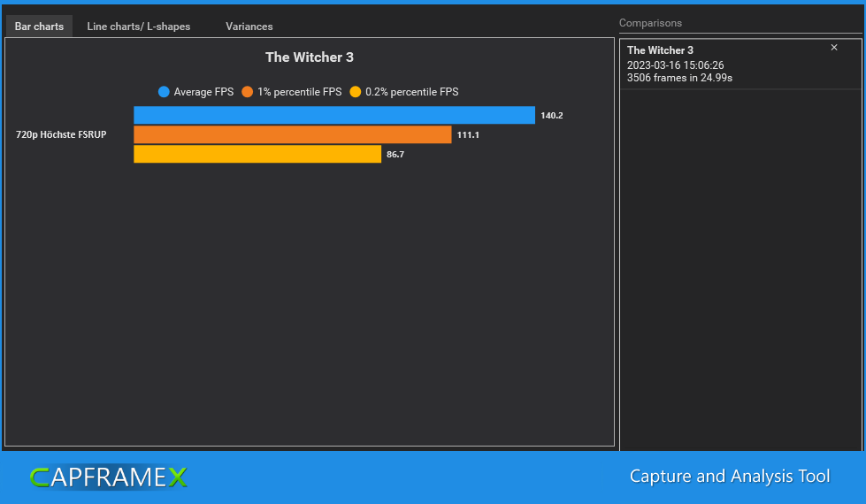Click the 3506 frames in 24.99s text
This screenshot has width=866, height=504.
(679, 78)
